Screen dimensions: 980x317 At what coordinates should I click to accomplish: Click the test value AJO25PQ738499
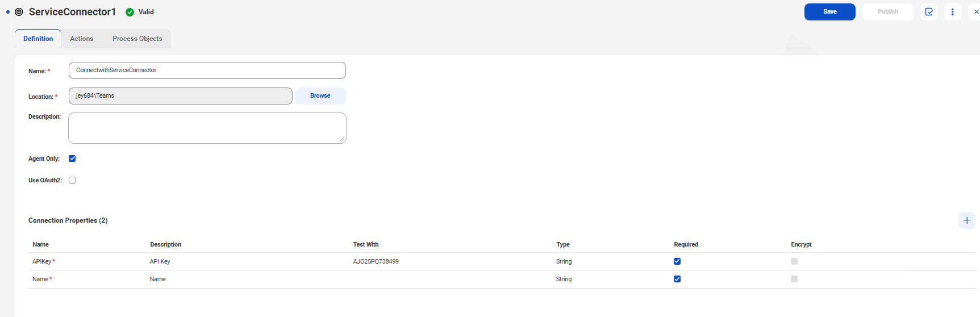[376, 261]
